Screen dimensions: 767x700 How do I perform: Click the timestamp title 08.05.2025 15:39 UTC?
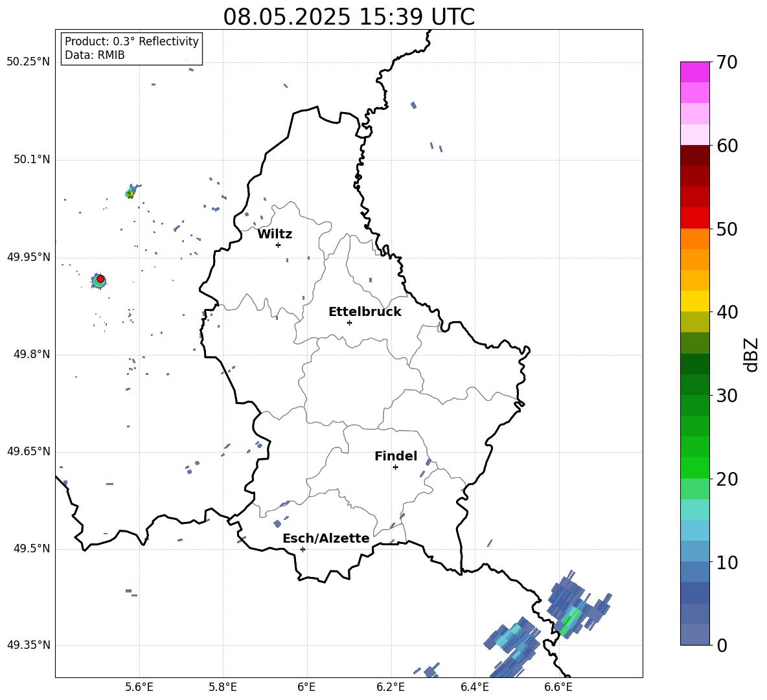click(x=349, y=17)
